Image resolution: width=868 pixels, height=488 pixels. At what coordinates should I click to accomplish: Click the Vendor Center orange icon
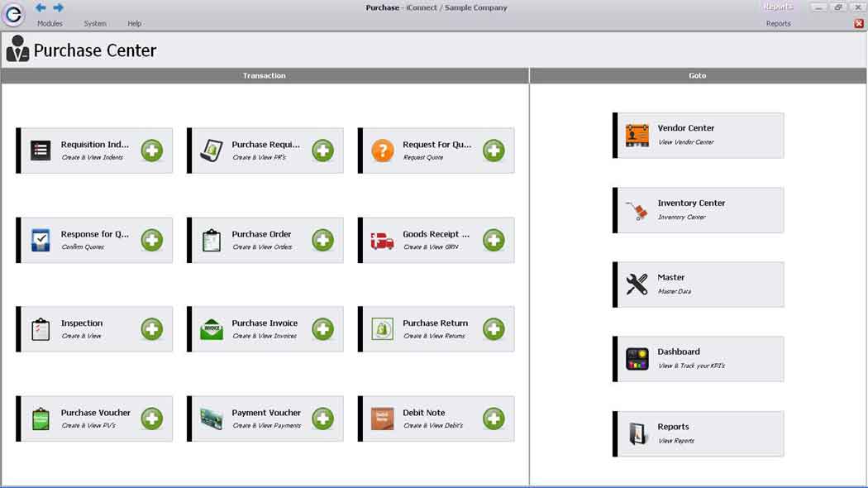coord(637,135)
